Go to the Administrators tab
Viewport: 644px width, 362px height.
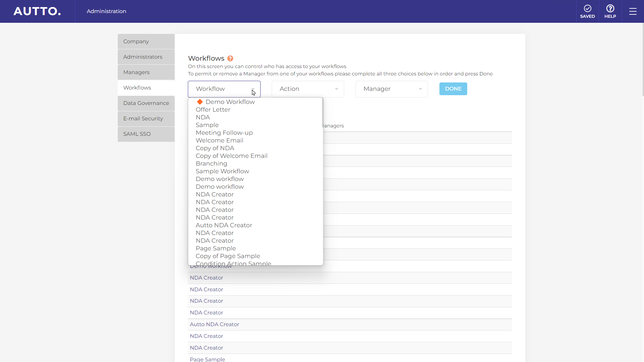click(x=146, y=57)
